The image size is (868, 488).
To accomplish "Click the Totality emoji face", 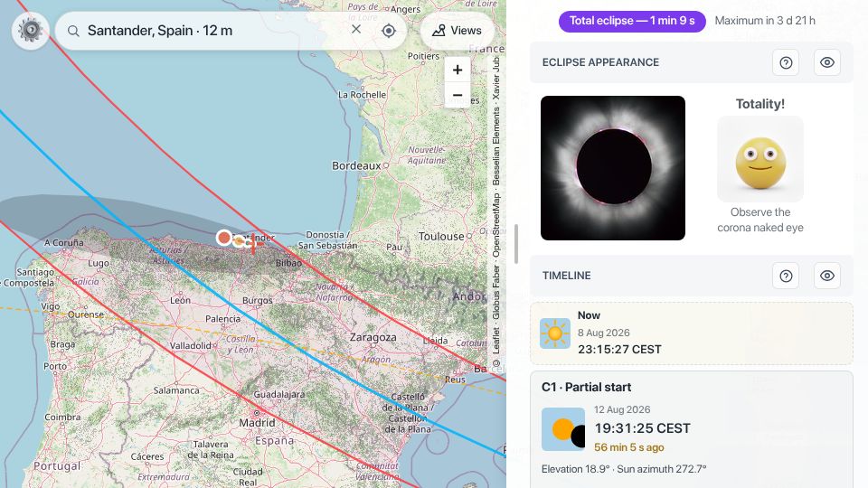I will (x=760, y=159).
